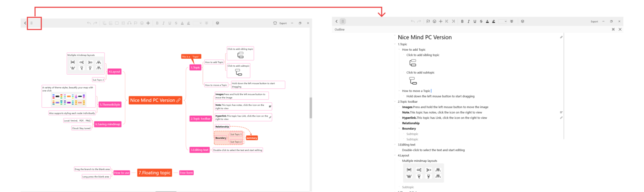
Task: Click the flag marker icon in outline toolbar
Action: tap(428, 21)
